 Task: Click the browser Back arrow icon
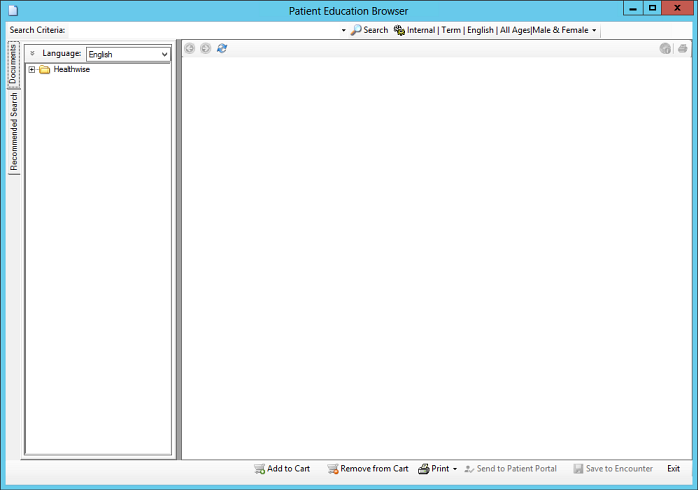tap(190, 49)
